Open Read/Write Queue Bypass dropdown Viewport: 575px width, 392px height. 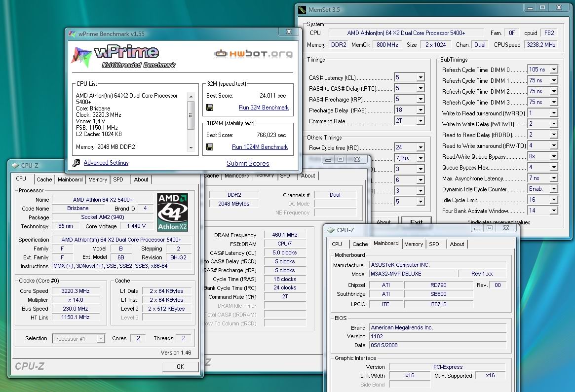click(x=554, y=156)
